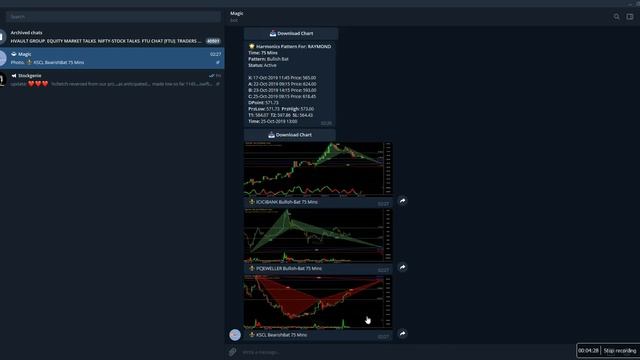Click Download Chart button below RAYMOND message
This screenshot has width=640, height=360.
tap(290, 135)
